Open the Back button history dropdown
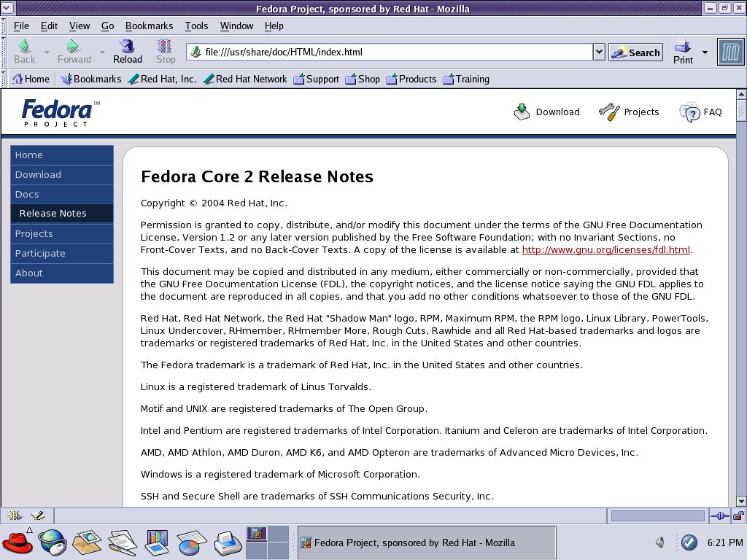 tap(46, 52)
